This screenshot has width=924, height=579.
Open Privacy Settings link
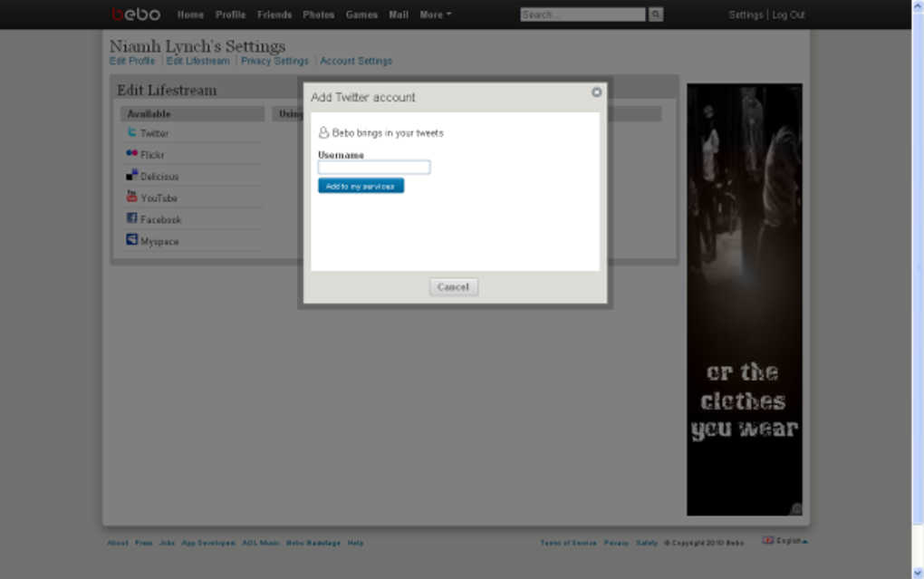(x=274, y=61)
